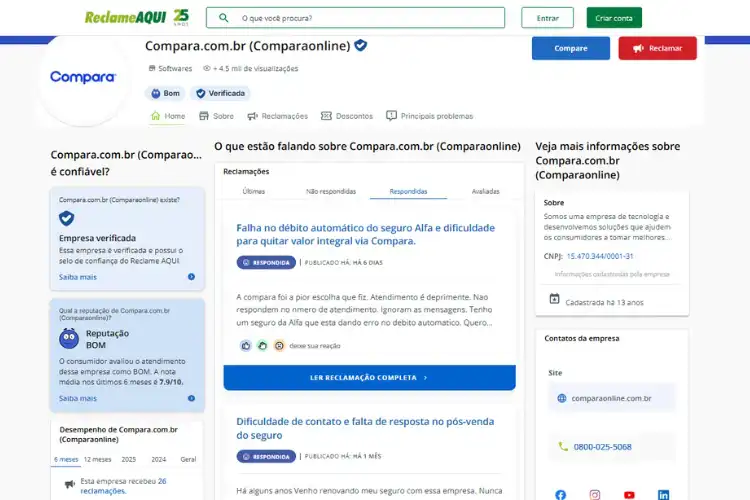
Task: Click the Criar conta button
Action: (614, 18)
